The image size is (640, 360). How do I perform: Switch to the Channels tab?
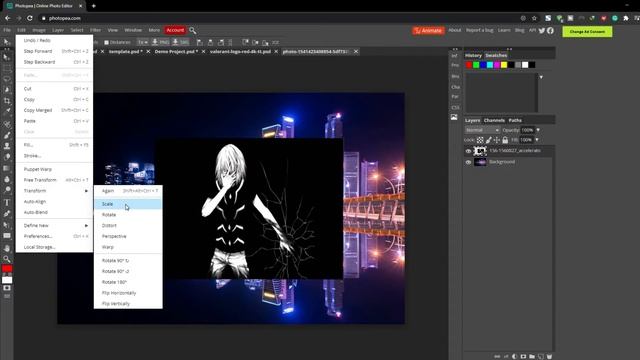click(494, 120)
